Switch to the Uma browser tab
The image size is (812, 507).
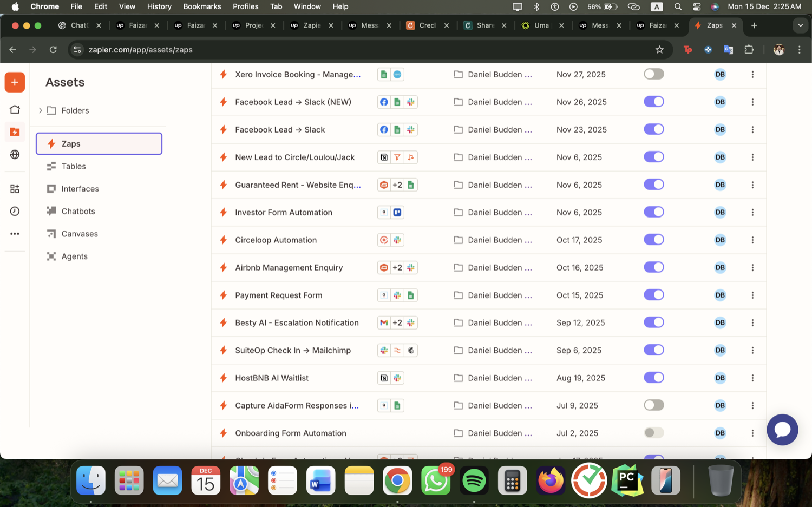click(542, 25)
